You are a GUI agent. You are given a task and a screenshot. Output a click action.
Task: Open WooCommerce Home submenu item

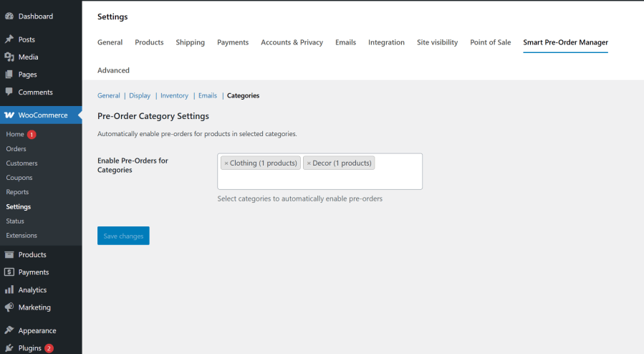click(15, 134)
